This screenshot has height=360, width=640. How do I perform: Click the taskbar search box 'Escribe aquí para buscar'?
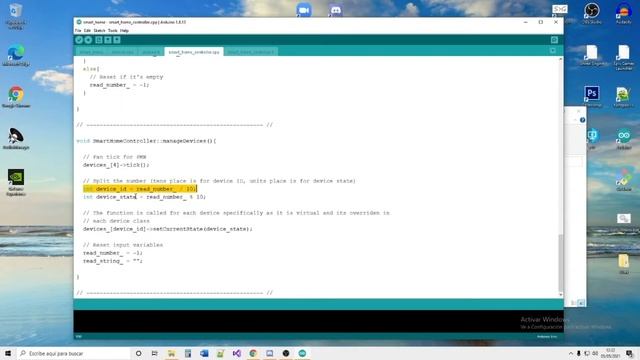click(x=73, y=353)
